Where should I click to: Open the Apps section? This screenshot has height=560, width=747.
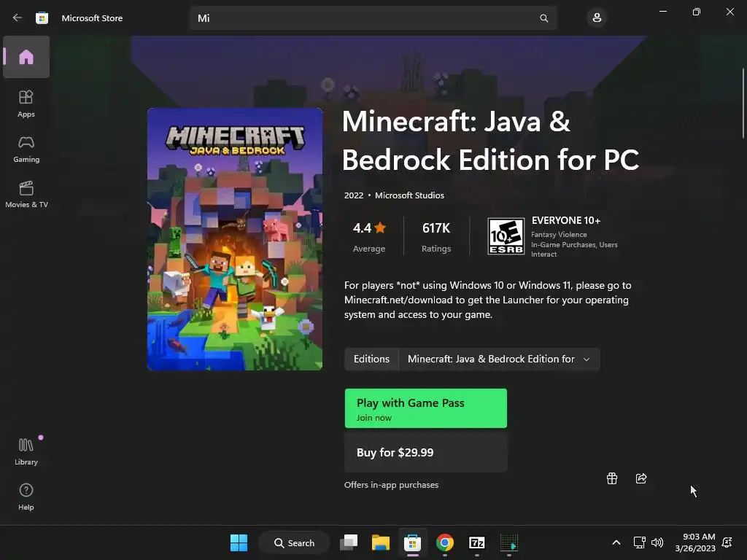[26, 104]
